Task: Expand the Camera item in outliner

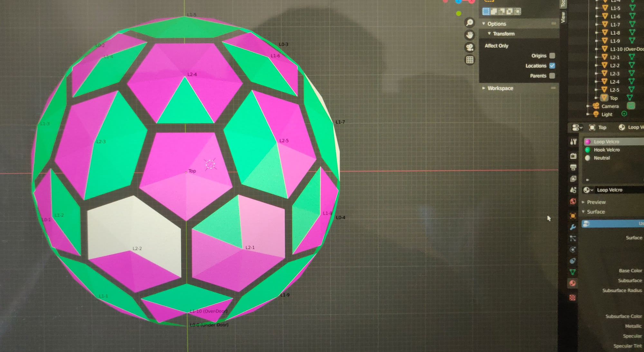Action: 588,106
